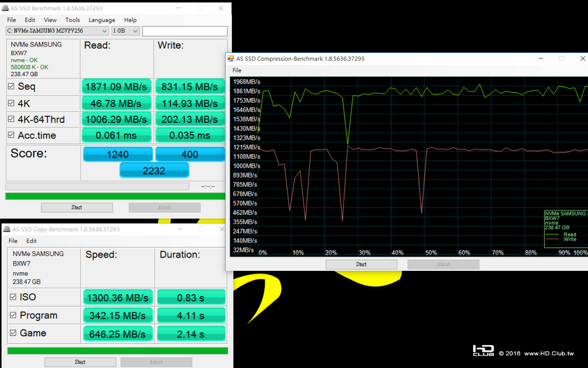Viewport: 588px width, 368px height.
Task: Click the nvme - OK driver status text
Action: point(24,60)
